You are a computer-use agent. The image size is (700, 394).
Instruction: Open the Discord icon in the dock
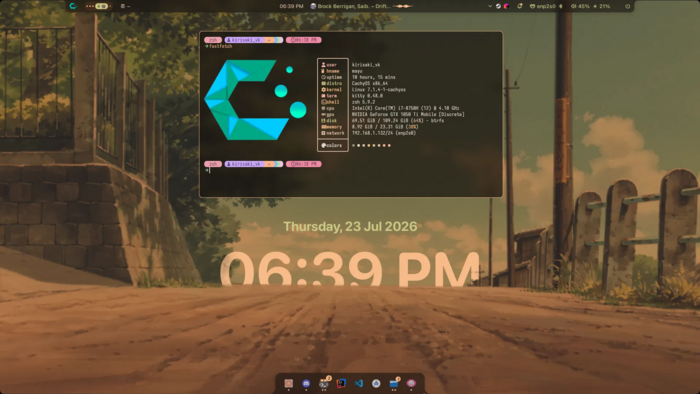(306, 383)
